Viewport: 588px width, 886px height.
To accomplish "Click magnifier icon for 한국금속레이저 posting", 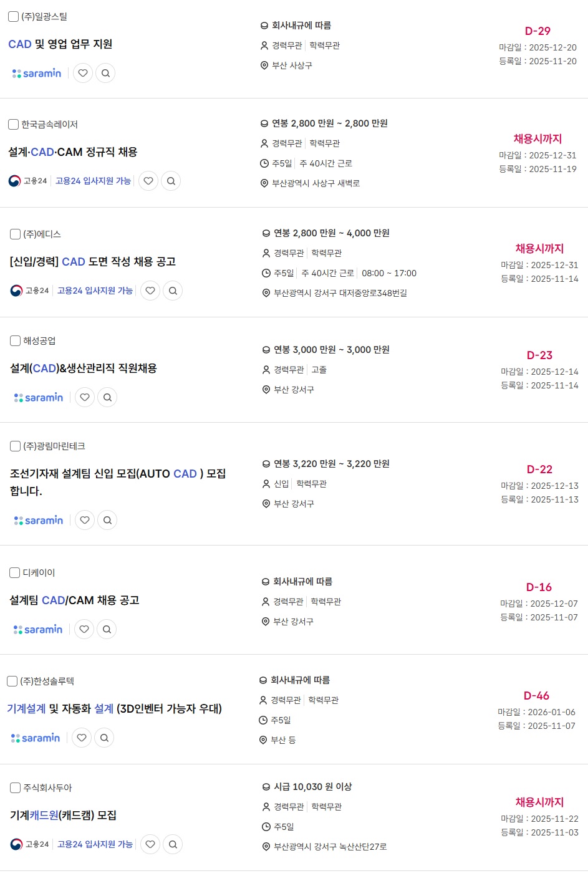I will (171, 181).
